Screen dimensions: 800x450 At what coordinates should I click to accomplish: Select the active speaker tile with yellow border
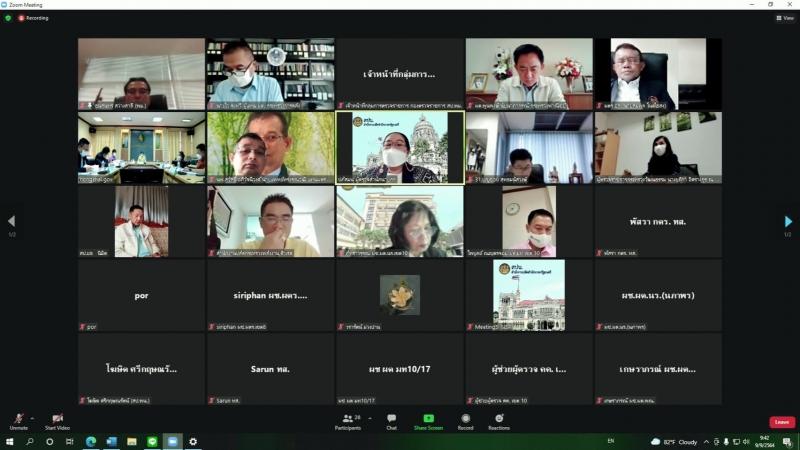400,147
